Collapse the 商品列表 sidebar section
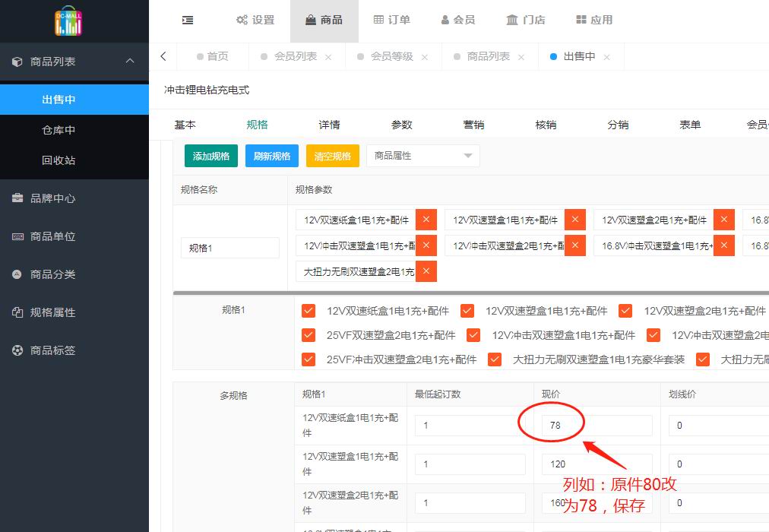 [x=130, y=61]
